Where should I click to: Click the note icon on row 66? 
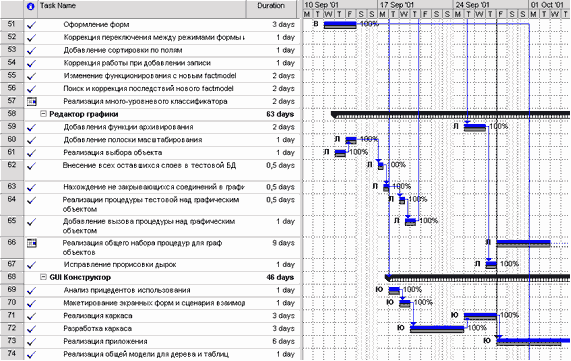pos(32,243)
